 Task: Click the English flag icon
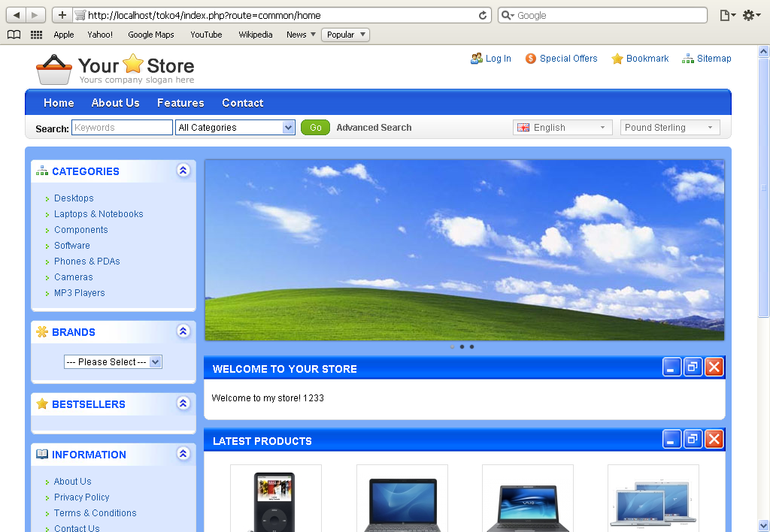pos(523,128)
